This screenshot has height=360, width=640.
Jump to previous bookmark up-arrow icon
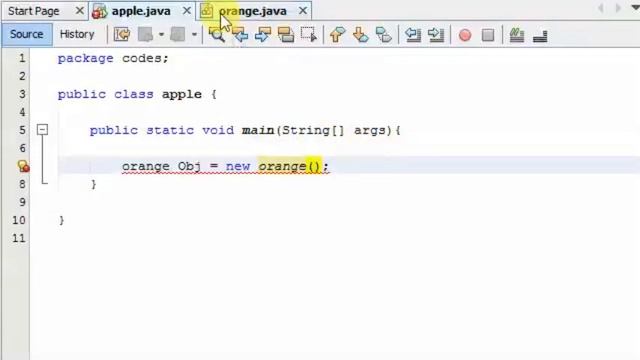[x=337, y=35]
